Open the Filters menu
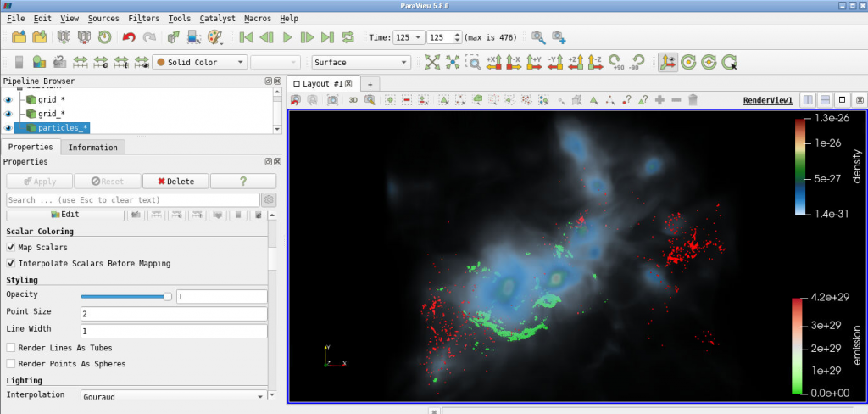The image size is (868, 414). pyautogui.click(x=143, y=18)
